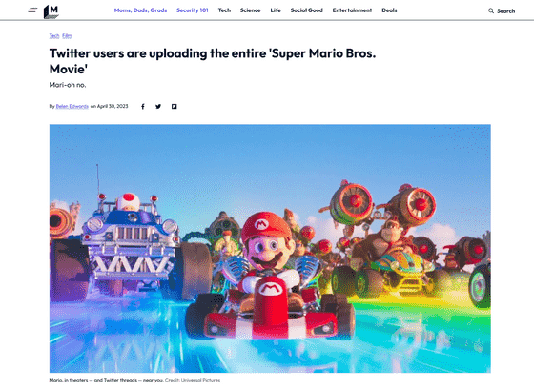This screenshot has width=534, height=392.
Task: Go to Life section
Action: 276,10
